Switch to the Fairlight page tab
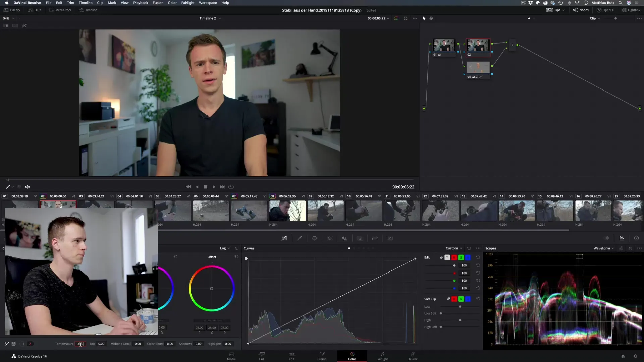The image size is (644, 362). click(x=382, y=356)
